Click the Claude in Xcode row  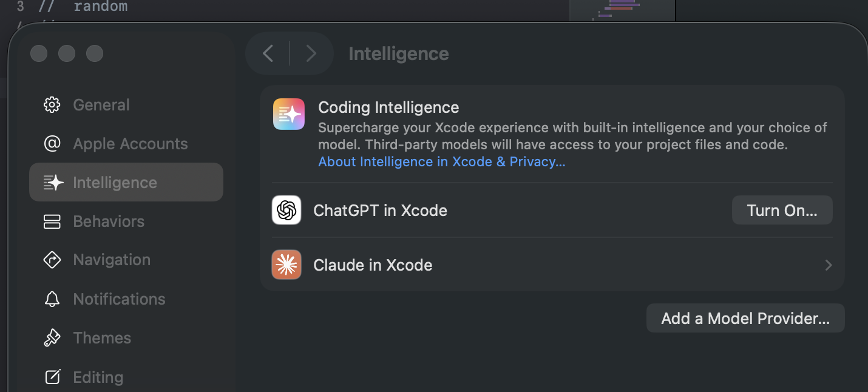pyautogui.click(x=486, y=265)
